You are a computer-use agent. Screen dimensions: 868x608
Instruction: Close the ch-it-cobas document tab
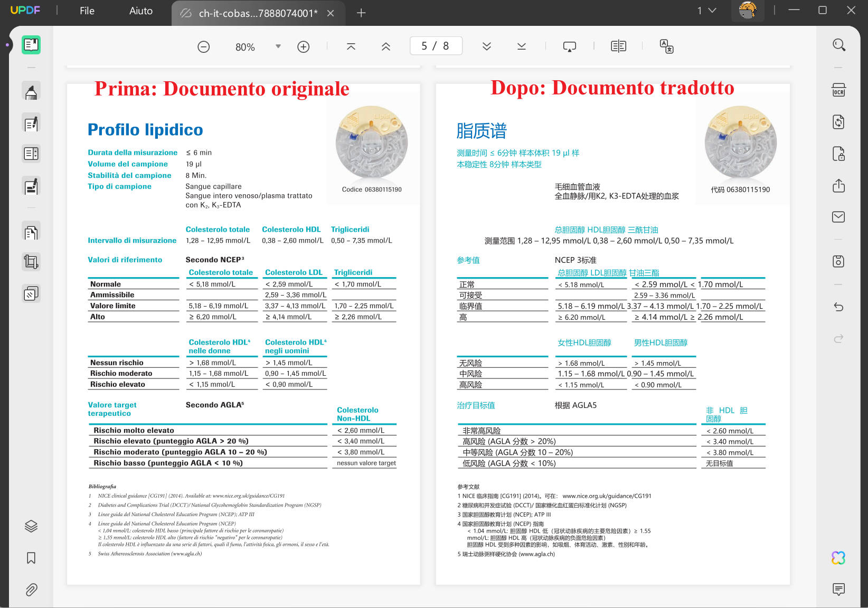331,13
